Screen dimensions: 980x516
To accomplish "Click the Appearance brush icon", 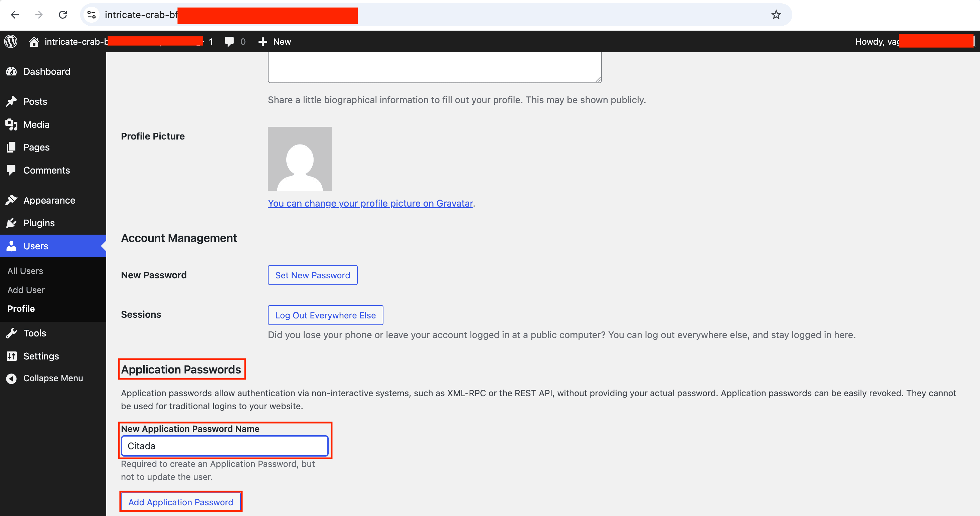I will coord(11,200).
